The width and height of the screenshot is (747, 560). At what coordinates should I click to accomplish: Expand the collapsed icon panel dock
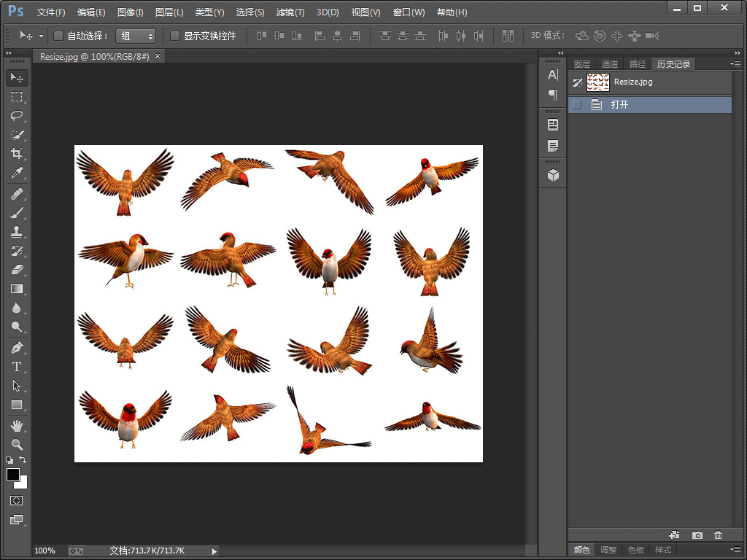pos(561,52)
